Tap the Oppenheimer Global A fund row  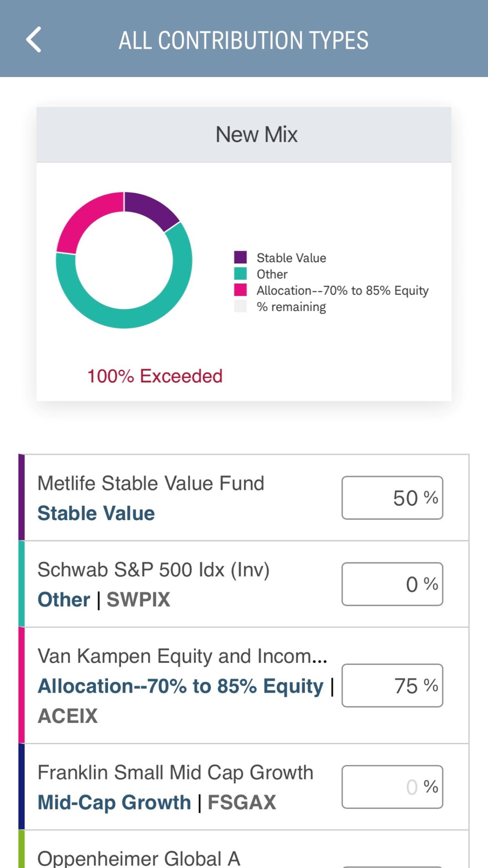tap(139, 858)
